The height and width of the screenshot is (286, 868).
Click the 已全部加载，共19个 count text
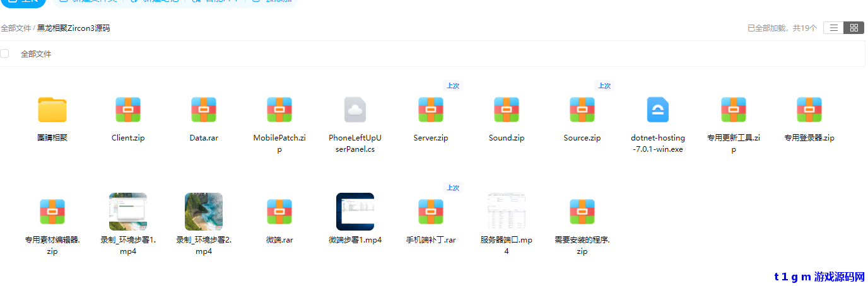click(x=782, y=28)
